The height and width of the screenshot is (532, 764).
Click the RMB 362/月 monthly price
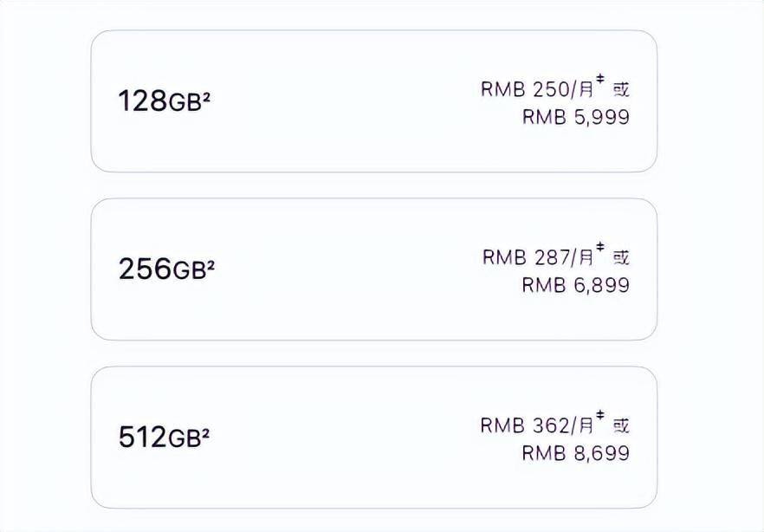[x=537, y=425]
